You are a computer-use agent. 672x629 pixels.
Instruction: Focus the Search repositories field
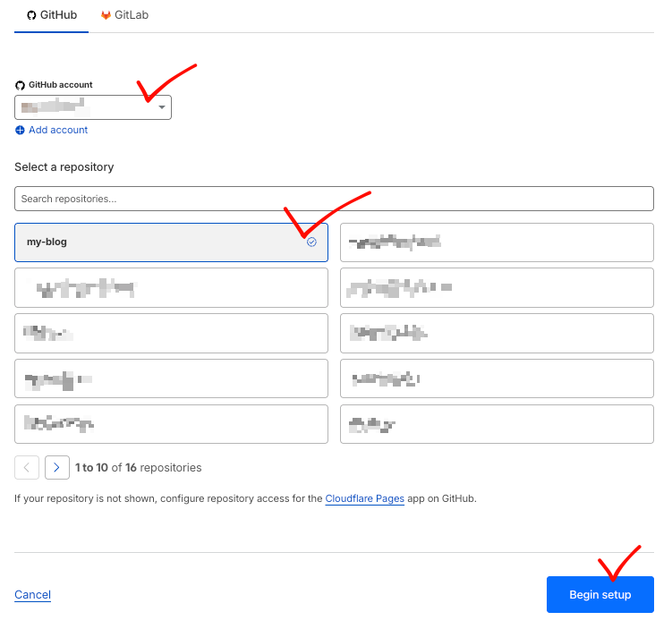click(334, 198)
